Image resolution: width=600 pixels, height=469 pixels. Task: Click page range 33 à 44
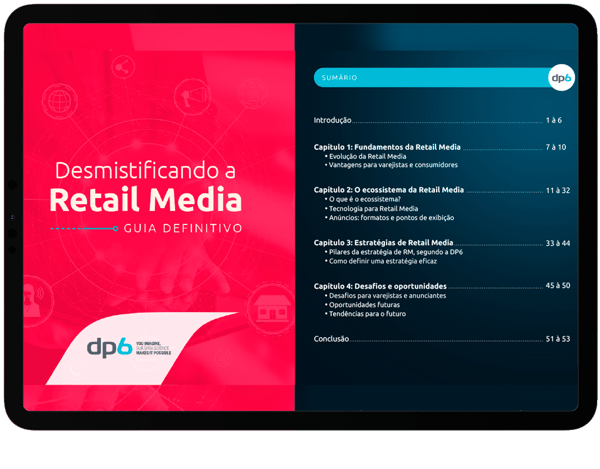558,243
